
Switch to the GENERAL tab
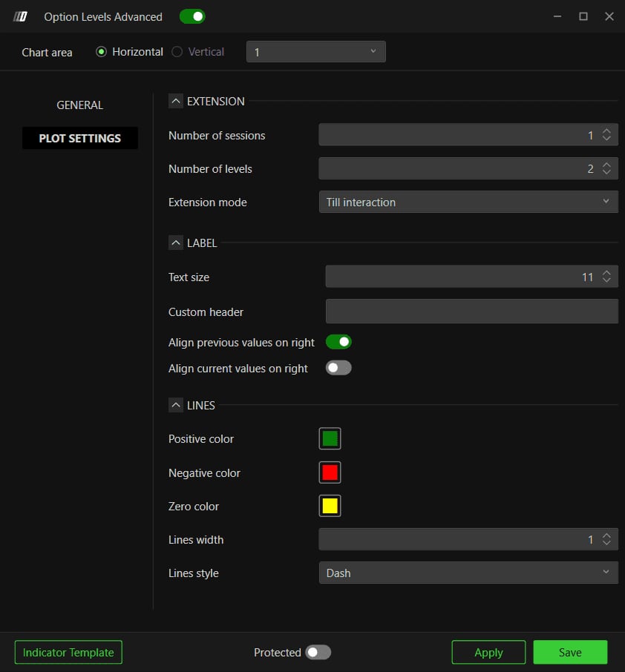(x=79, y=105)
